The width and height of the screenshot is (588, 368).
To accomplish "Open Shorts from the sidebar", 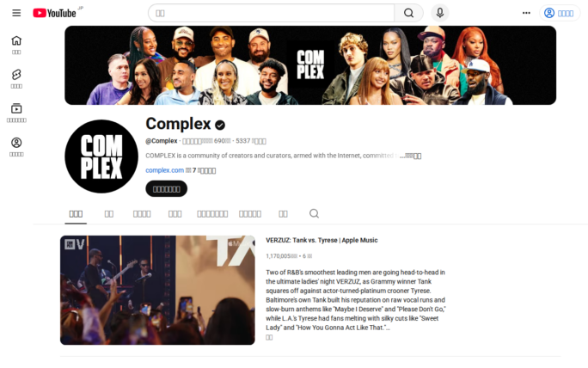I will point(16,79).
